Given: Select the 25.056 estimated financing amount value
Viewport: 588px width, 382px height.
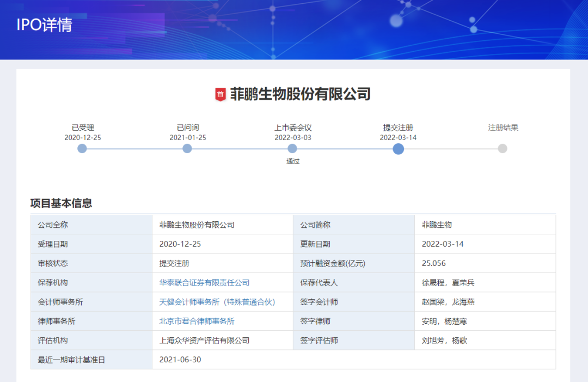Looking at the screenshot, I should point(433,263).
